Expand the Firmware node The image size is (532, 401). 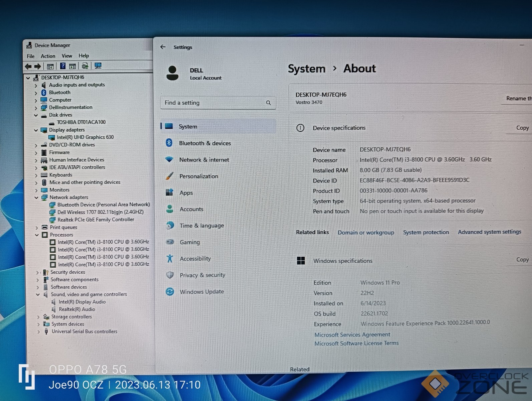click(x=36, y=153)
